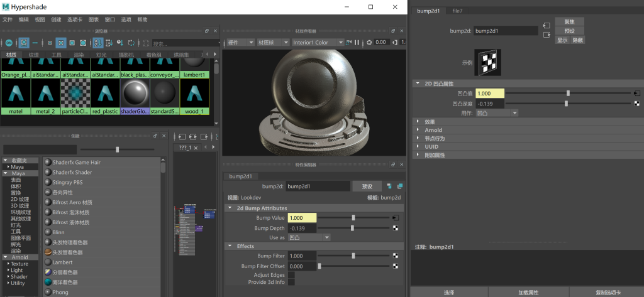This screenshot has height=297, width=644.
Task: Expand the 节点行为 section
Action: click(x=418, y=138)
